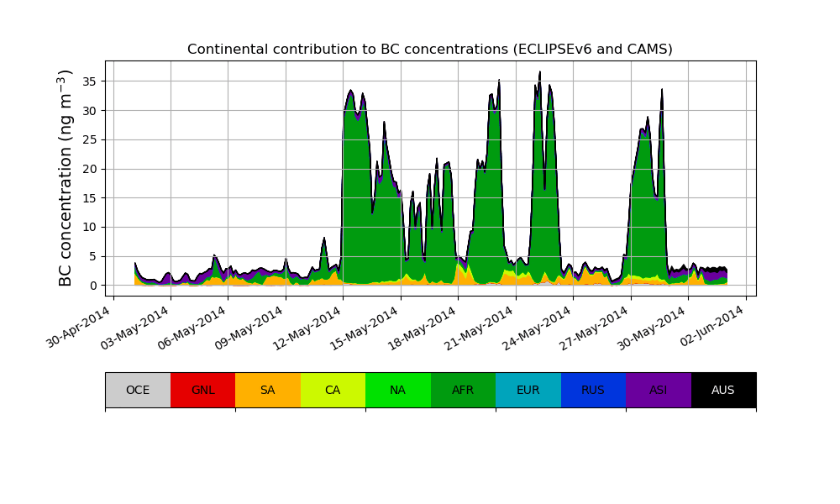Viewport: 840px width, 504px height.
Task: Select the CA yellow-green legend swatch
Action: point(333,390)
